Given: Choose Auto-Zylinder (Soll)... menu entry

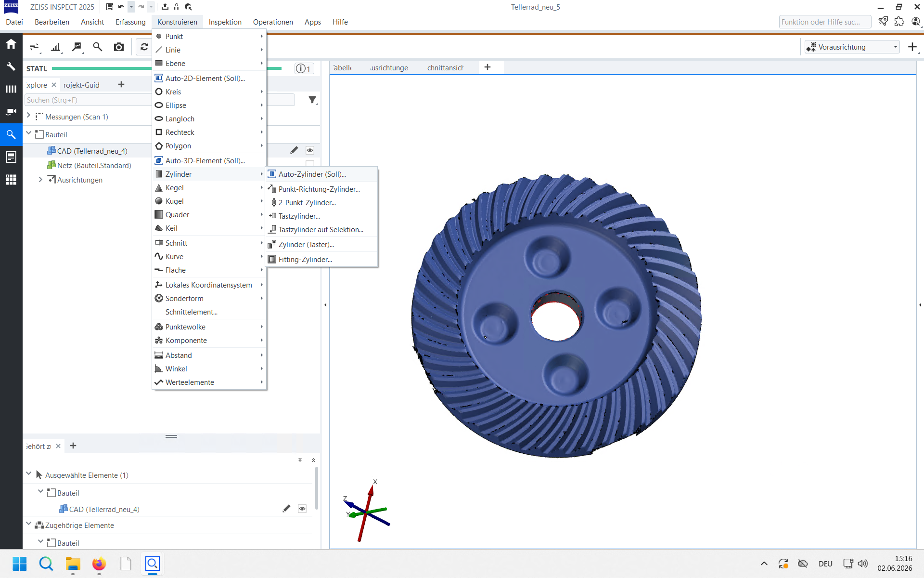Looking at the screenshot, I should click(x=321, y=174).
